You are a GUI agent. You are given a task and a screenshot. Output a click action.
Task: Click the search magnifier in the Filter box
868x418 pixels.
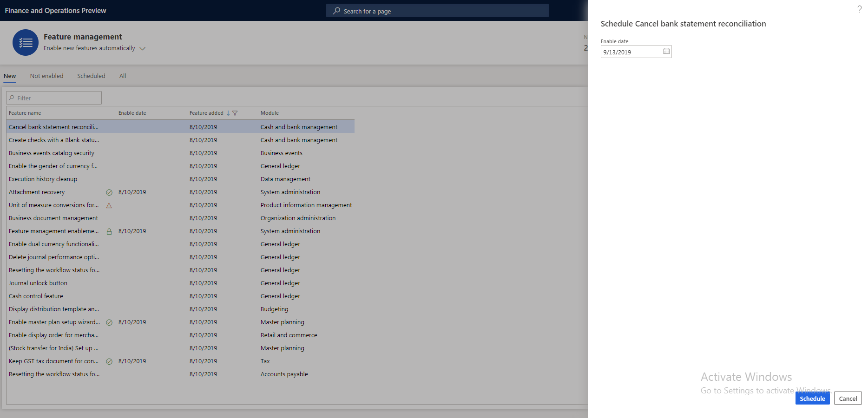pyautogui.click(x=12, y=98)
